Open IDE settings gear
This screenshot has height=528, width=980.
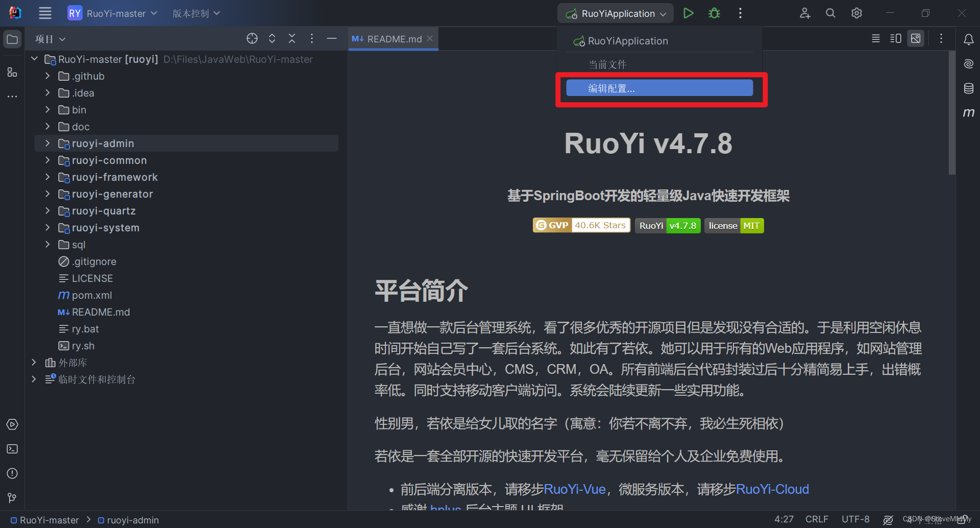[856, 13]
